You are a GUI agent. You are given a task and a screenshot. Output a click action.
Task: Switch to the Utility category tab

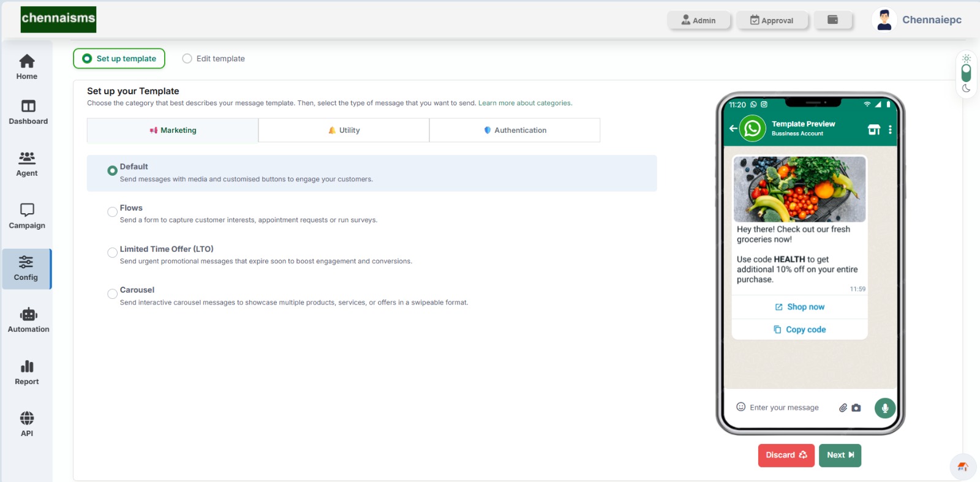[x=344, y=130]
